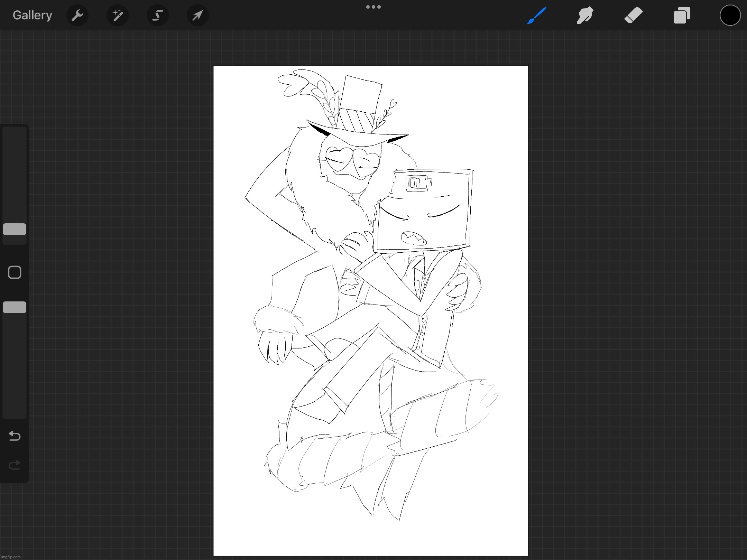Open the active color black circle

[730, 15]
